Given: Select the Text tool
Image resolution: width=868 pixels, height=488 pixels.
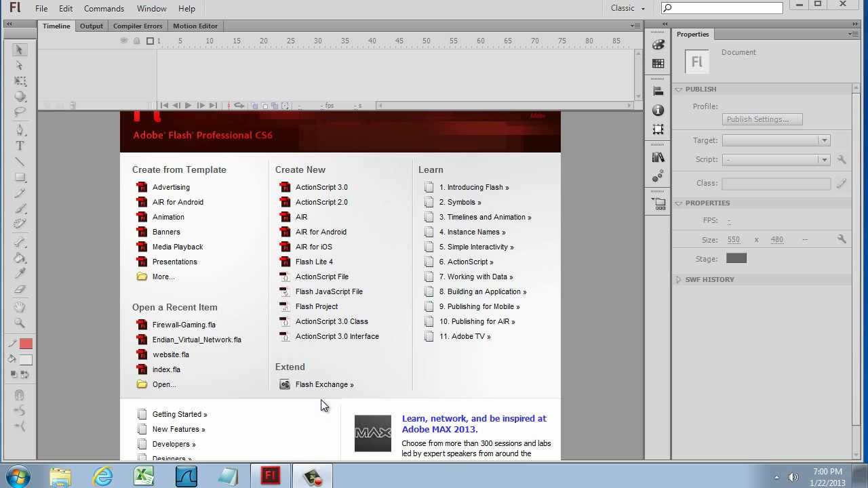Looking at the screenshot, I should point(20,146).
